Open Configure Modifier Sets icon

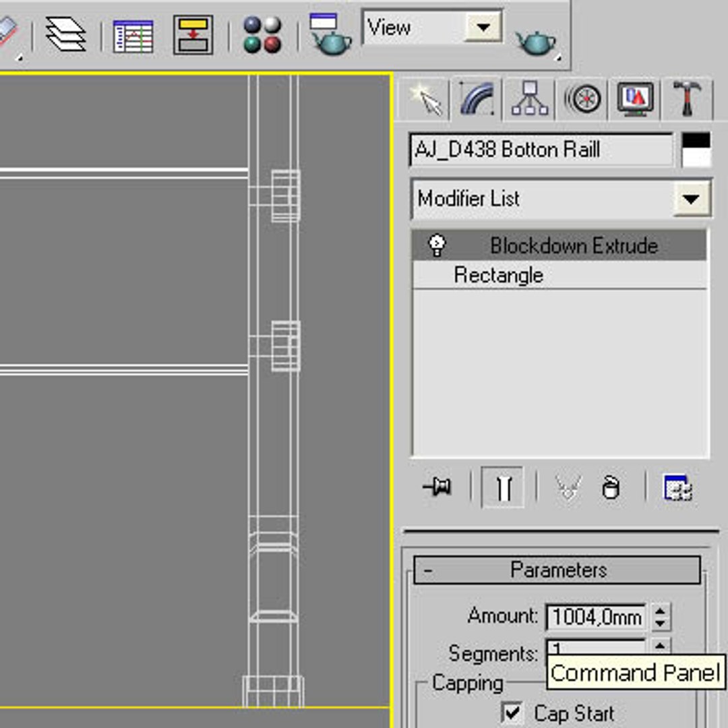pos(677,487)
